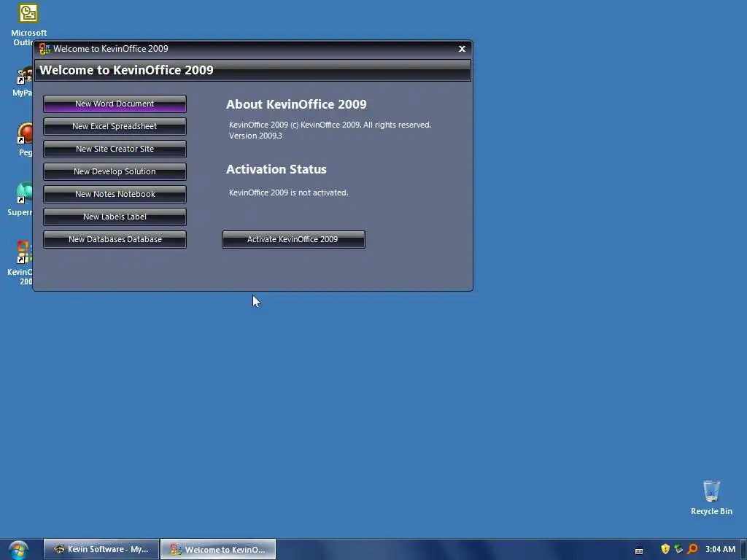
Task: Click the keyboard tray icon
Action: [x=639, y=551]
